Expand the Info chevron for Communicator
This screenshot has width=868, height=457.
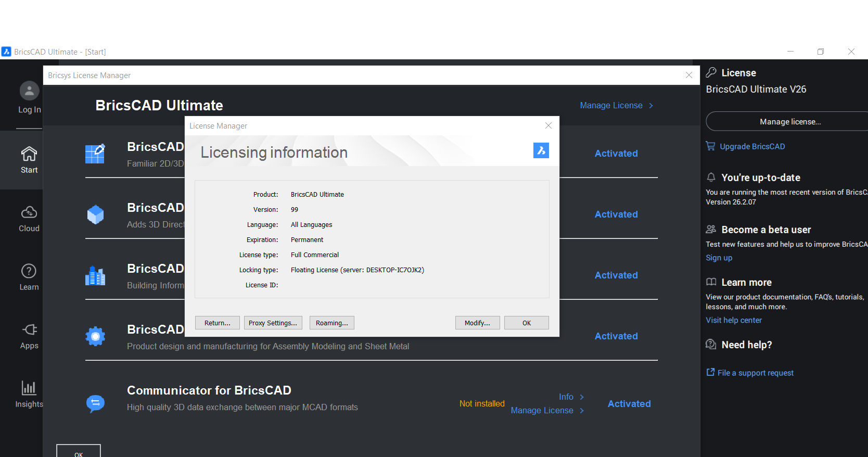(x=582, y=397)
